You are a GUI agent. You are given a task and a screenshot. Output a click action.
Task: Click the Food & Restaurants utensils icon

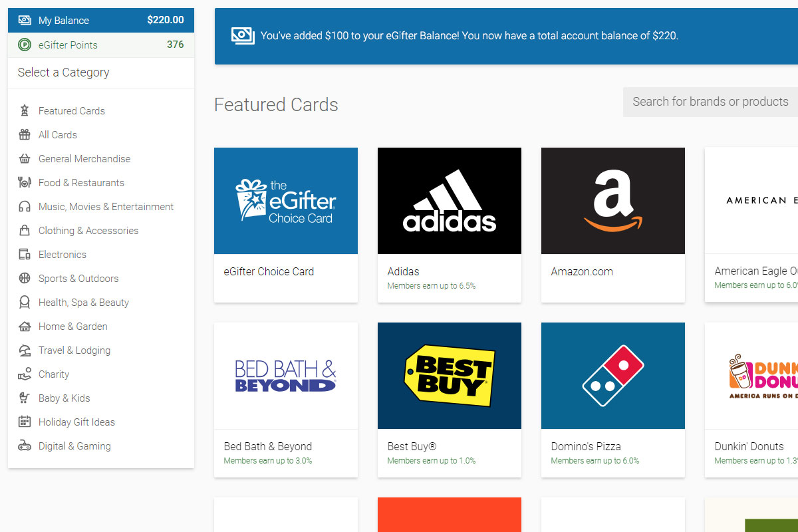[25, 182]
